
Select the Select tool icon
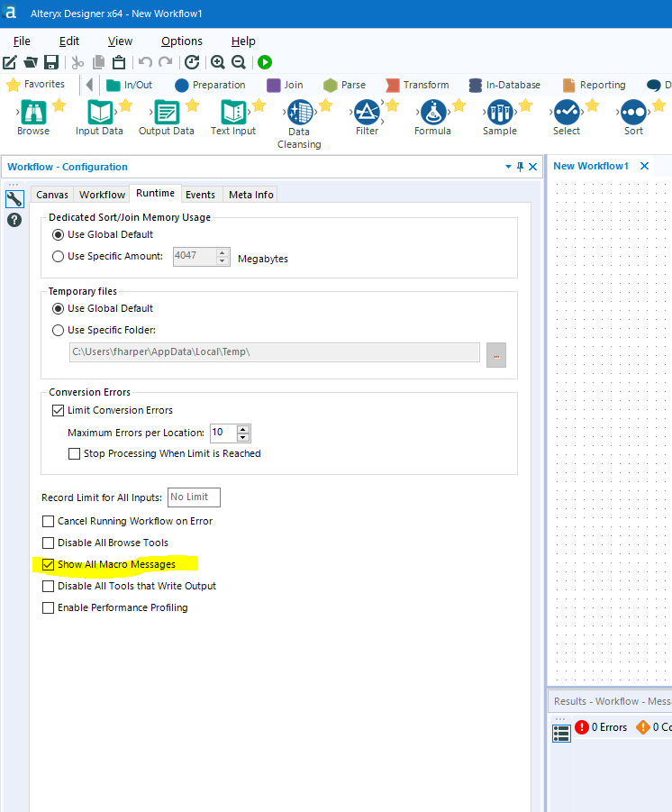tap(567, 112)
